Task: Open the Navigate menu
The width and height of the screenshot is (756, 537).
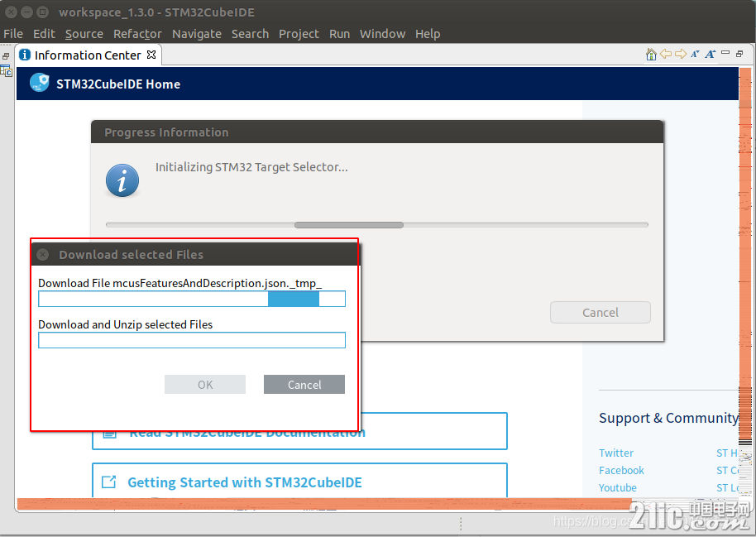Action: 197,34
